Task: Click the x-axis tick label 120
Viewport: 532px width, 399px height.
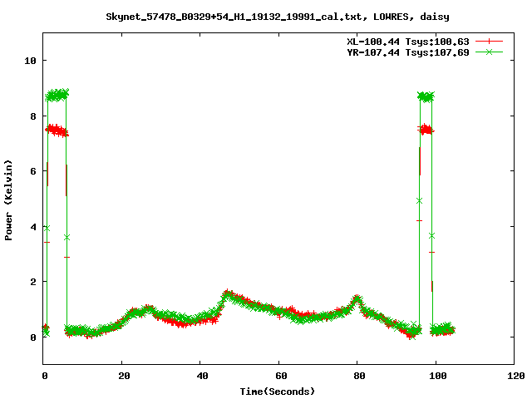Action: [516, 376]
